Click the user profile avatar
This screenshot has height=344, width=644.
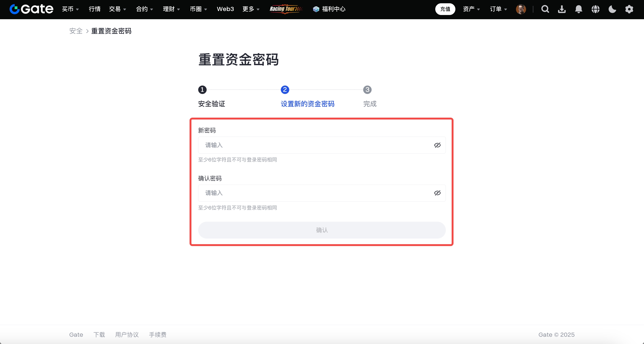pos(521,9)
